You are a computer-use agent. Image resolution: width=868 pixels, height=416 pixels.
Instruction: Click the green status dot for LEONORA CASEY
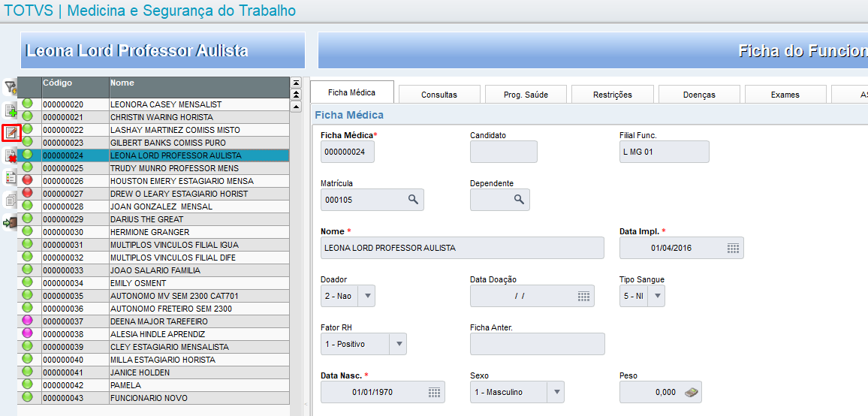[x=27, y=104]
